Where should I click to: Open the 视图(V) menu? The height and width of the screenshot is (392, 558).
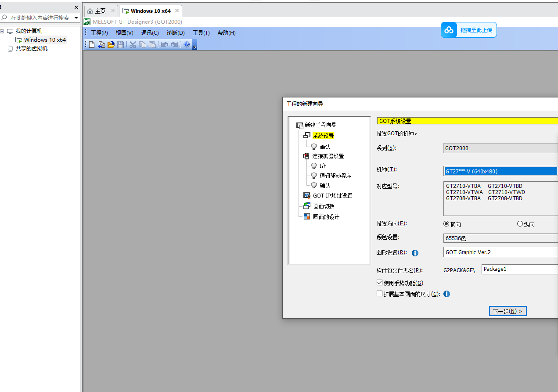pyautogui.click(x=125, y=33)
